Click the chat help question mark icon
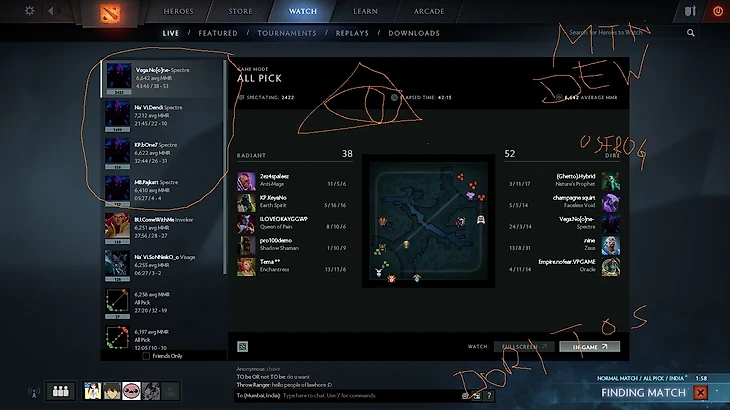Viewport: 730px width, 410px height. click(x=489, y=396)
